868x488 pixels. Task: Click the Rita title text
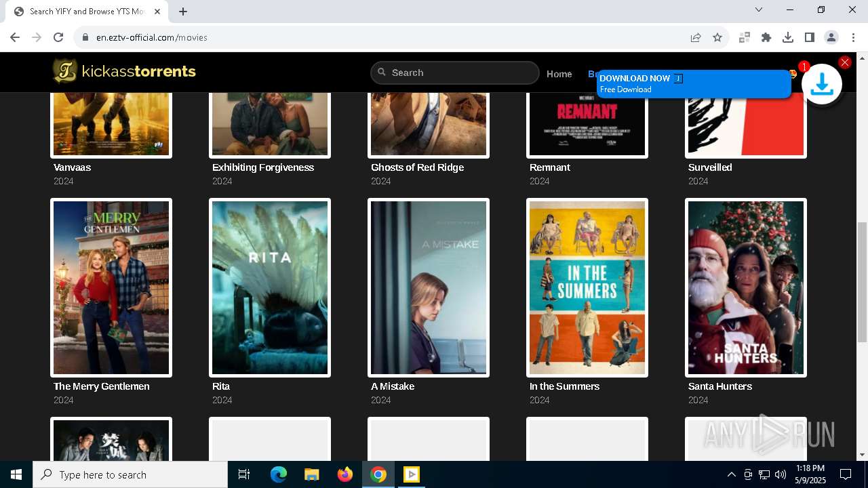[221, 386]
